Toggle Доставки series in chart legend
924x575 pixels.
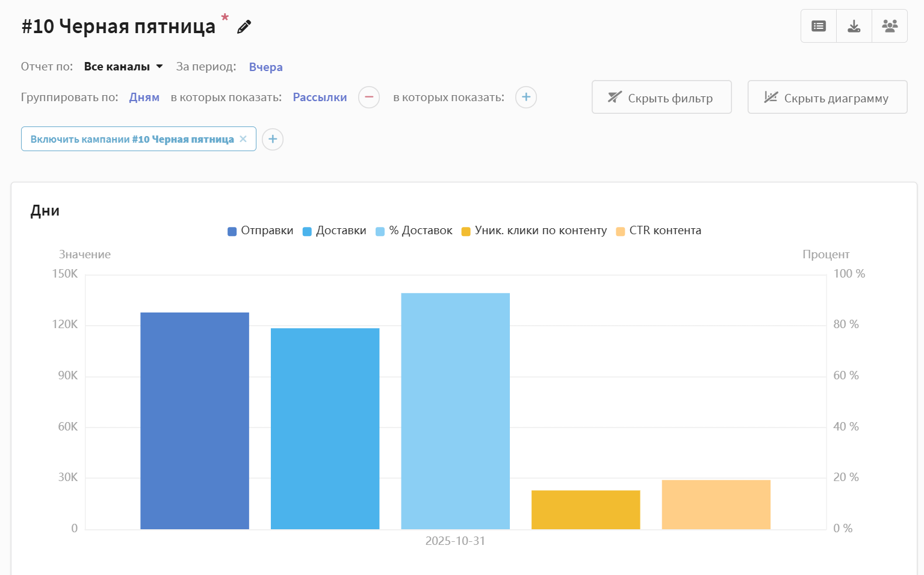click(x=335, y=231)
